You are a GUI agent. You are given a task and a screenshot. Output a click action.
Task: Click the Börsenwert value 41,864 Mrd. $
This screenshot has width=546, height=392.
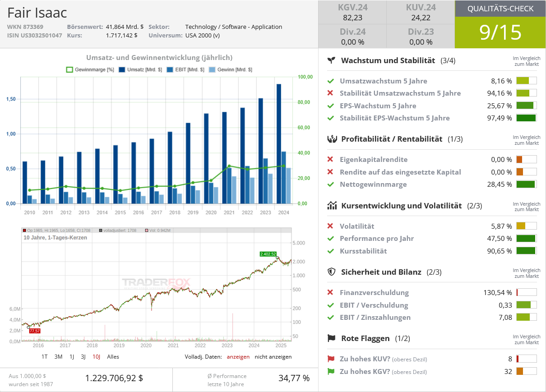[x=125, y=27]
